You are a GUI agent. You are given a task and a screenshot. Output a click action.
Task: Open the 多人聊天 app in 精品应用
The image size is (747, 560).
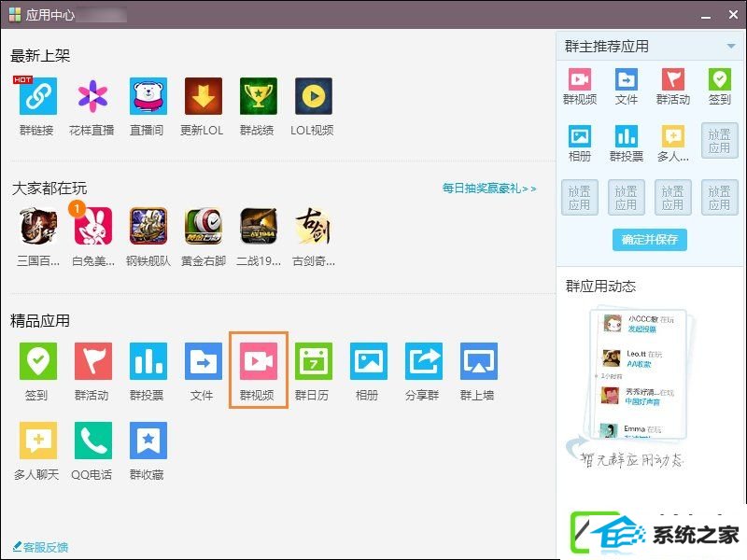click(38, 441)
